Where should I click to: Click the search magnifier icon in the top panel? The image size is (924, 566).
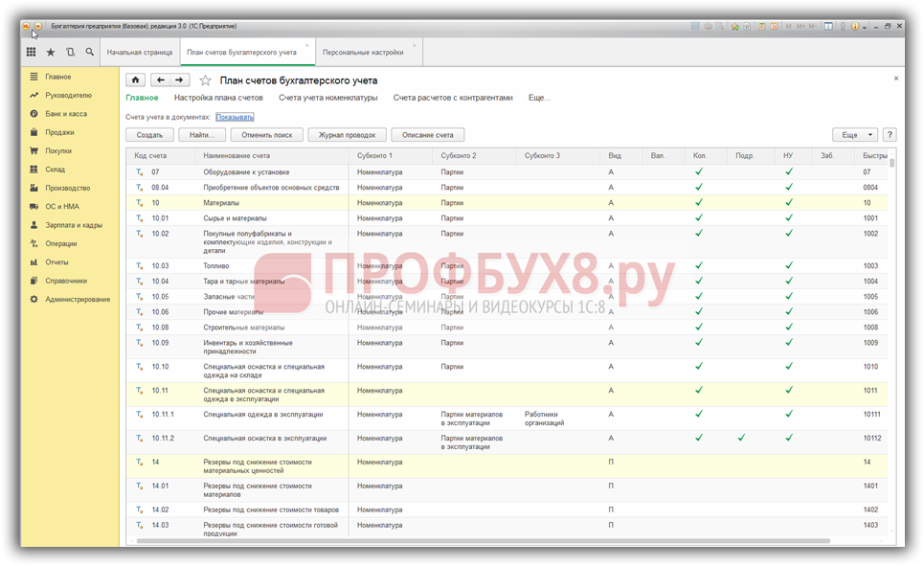(x=90, y=53)
